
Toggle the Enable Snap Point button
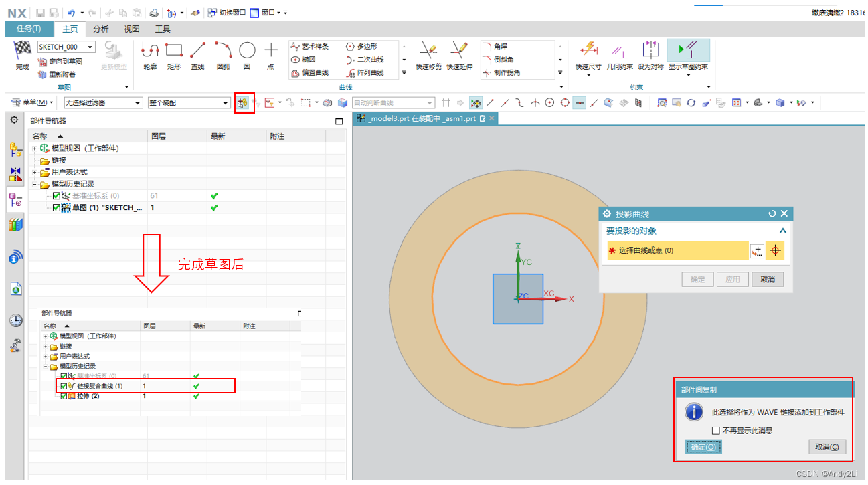click(476, 103)
